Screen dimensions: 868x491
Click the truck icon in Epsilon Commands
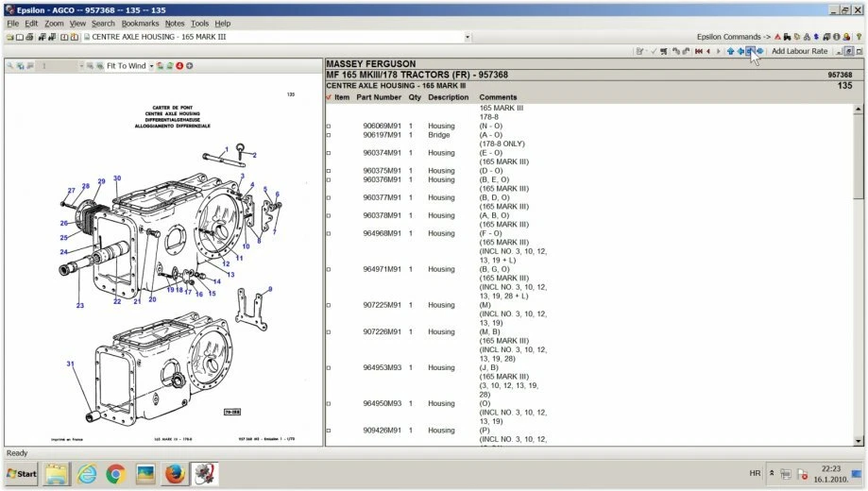point(826,37)
